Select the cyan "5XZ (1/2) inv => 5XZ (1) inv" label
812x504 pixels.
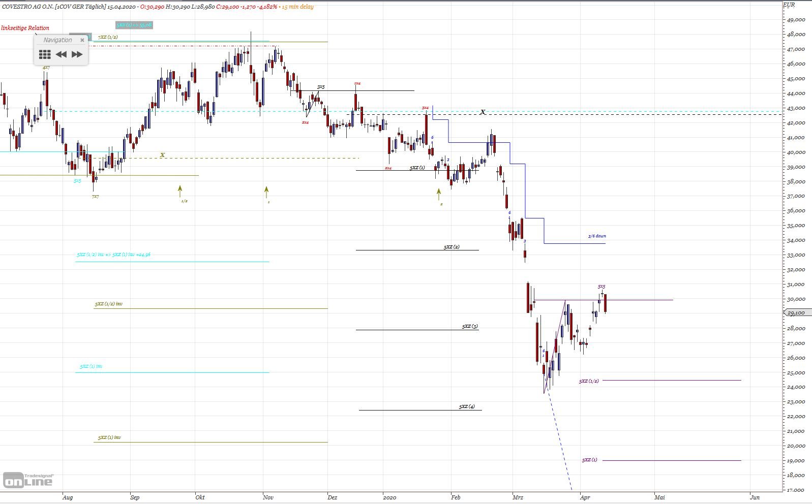pos(113,255)
